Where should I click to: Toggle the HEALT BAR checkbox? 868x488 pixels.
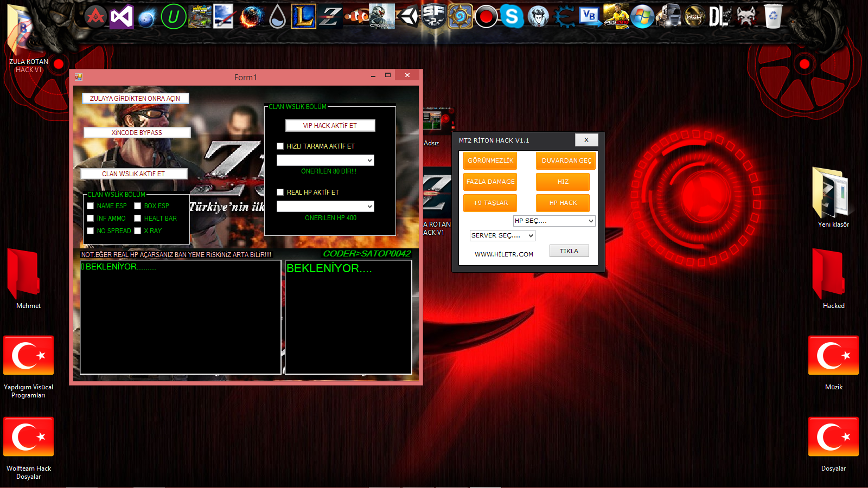(x=138, y=219)
